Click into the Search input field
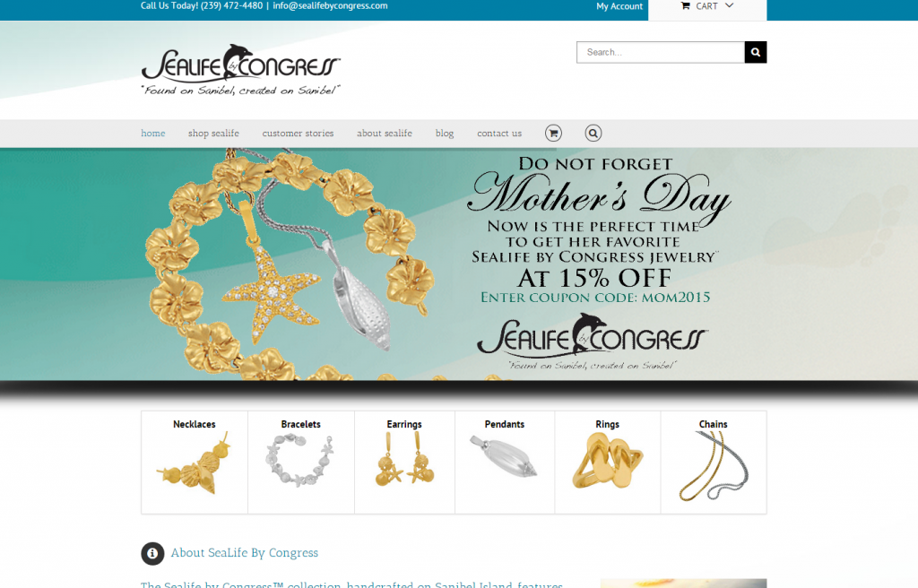918x588 pixels. click(x=661, y=52)
